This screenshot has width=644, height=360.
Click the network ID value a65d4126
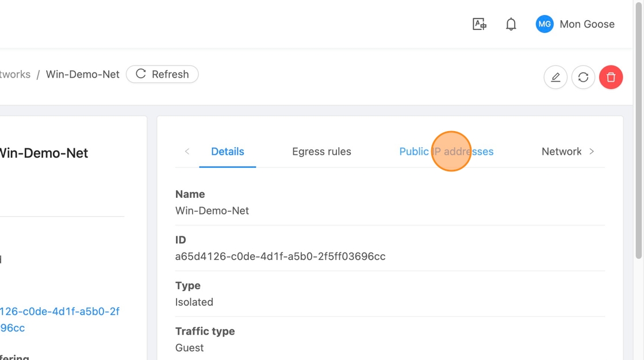[280, 256]
